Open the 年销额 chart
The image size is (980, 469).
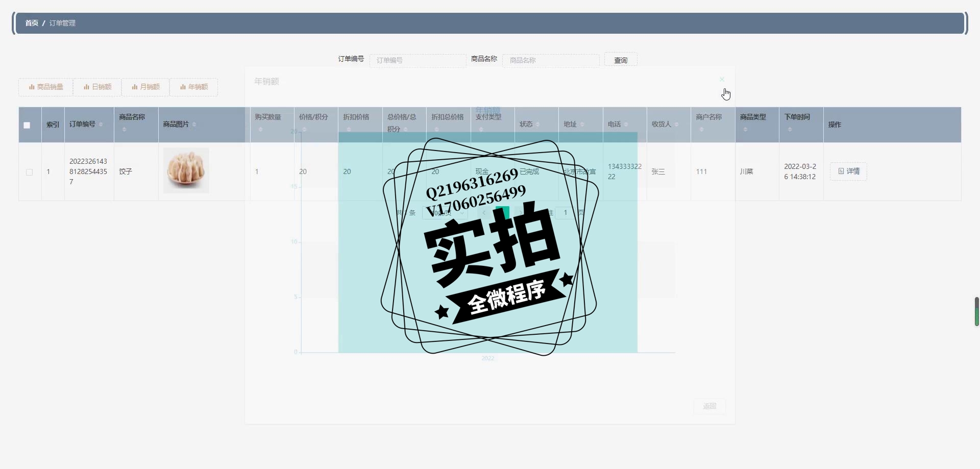coord(194,87)
